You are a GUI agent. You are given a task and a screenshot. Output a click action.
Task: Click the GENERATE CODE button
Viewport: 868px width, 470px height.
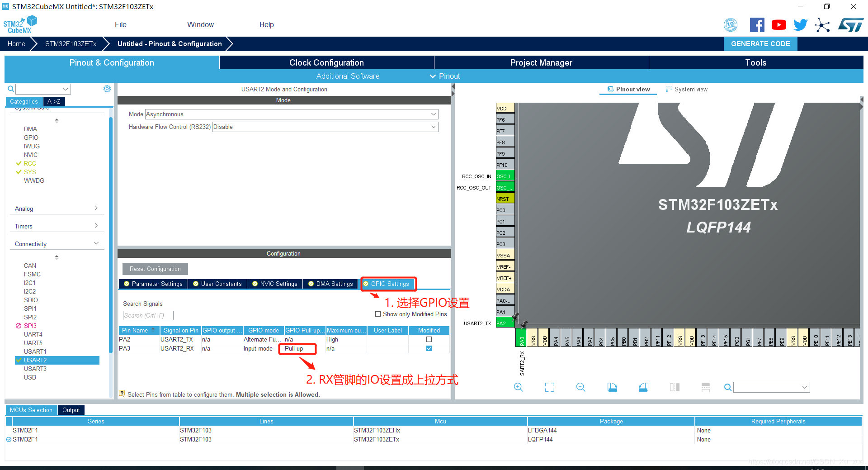(760, 44)
